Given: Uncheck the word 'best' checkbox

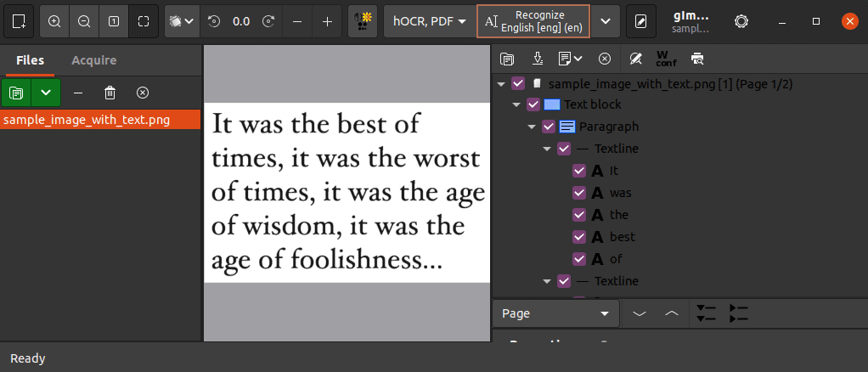Looking at the screenshot, I should tap(579, 236).
